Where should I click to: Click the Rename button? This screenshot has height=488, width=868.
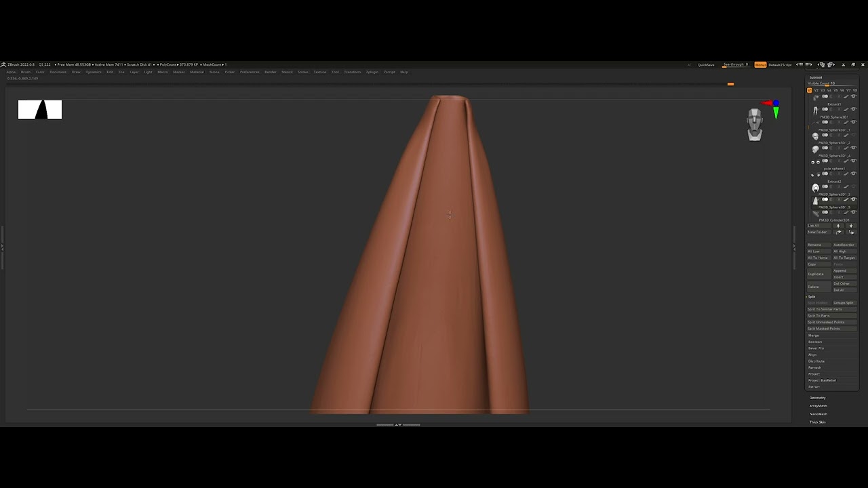point(818,245)
